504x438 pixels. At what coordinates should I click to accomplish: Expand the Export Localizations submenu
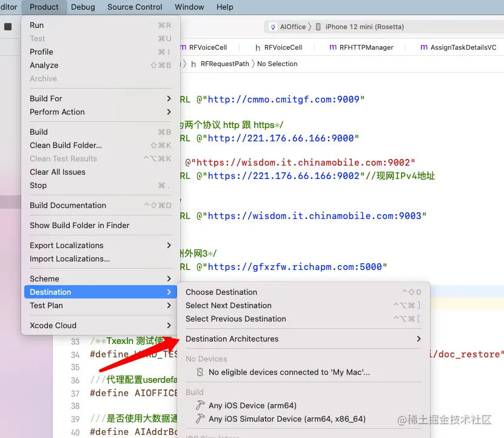coord(101,245)
